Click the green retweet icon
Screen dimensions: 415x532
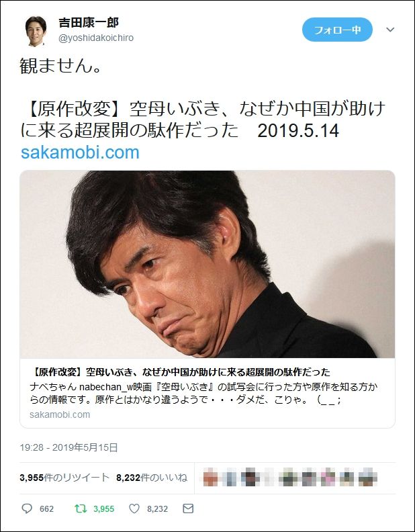(81, 508)
